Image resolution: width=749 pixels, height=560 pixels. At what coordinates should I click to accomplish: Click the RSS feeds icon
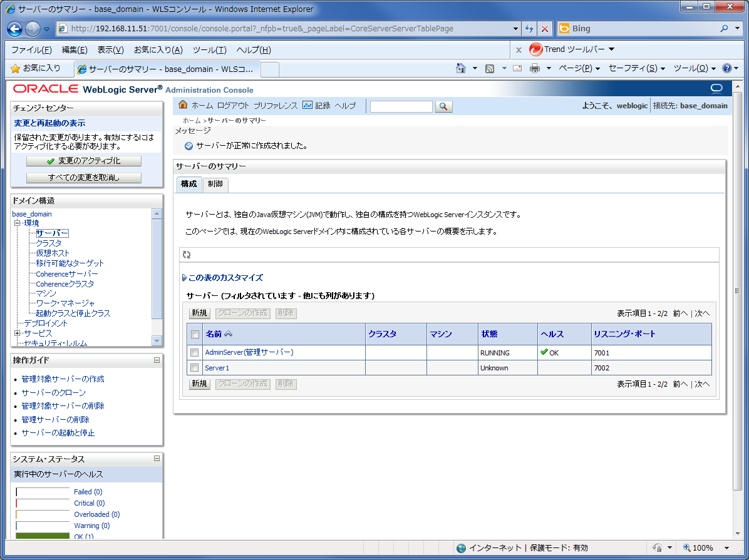490,69
